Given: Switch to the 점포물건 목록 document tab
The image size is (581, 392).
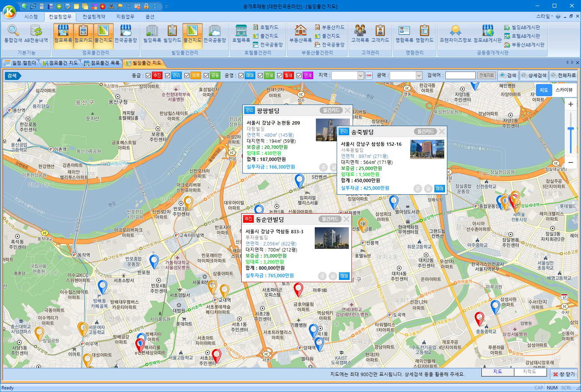Looking at the screenshot, I should (102, 63).
